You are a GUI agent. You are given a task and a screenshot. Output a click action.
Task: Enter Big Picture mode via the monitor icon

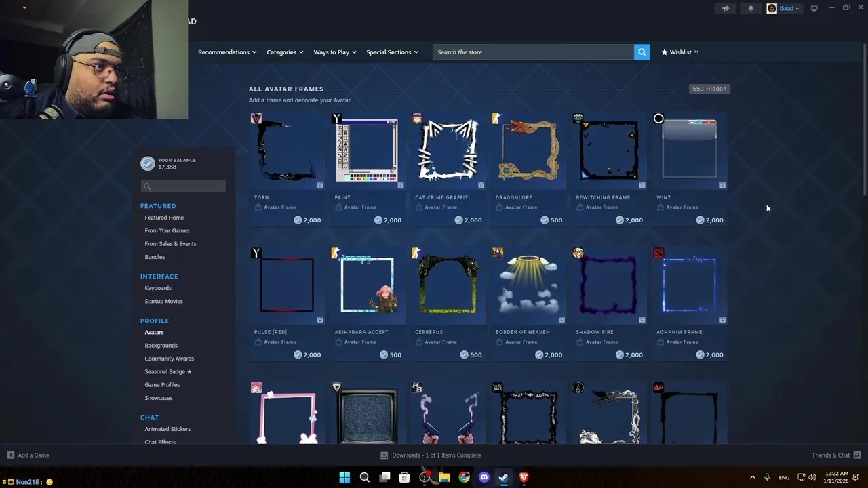tap(814, 8)
